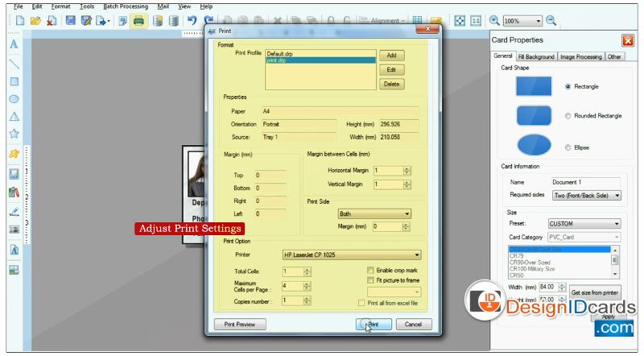Screen dimensions: 644x356
Task: Click Get size from printer button
Action: 595,292
